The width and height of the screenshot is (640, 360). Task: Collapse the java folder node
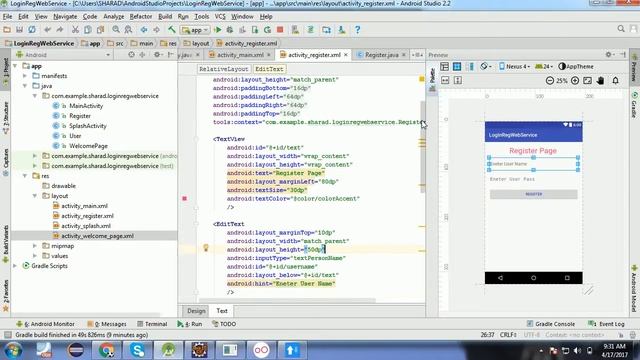(x=25, y=86)
